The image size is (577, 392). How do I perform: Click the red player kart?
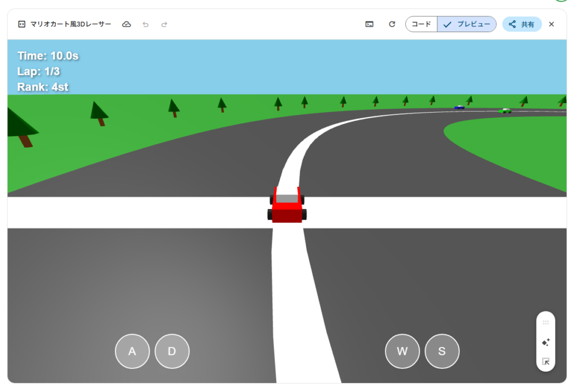click(287, 207)
